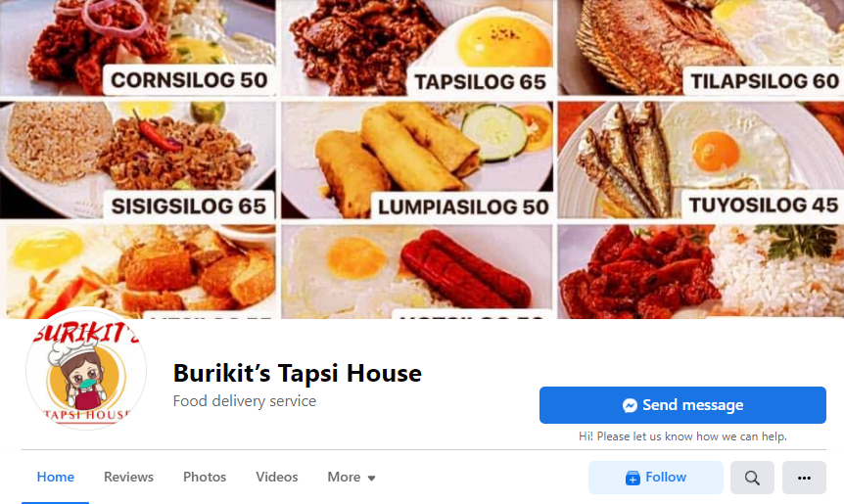Click the Messenger icon in Send message
Screen dimensions: 844x504
tap(630, 405)
